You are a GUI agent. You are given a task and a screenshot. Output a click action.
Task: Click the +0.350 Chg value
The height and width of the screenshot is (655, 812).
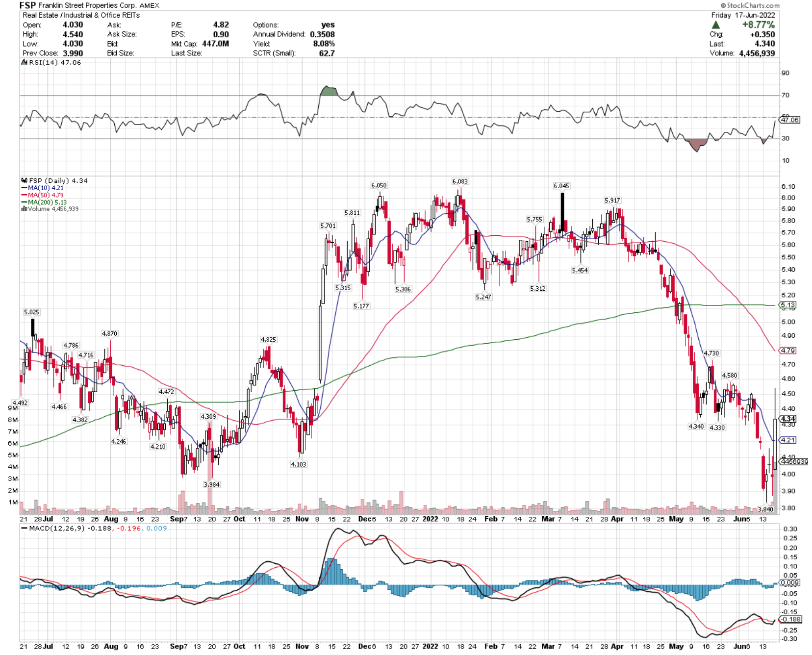coord(762,34)
